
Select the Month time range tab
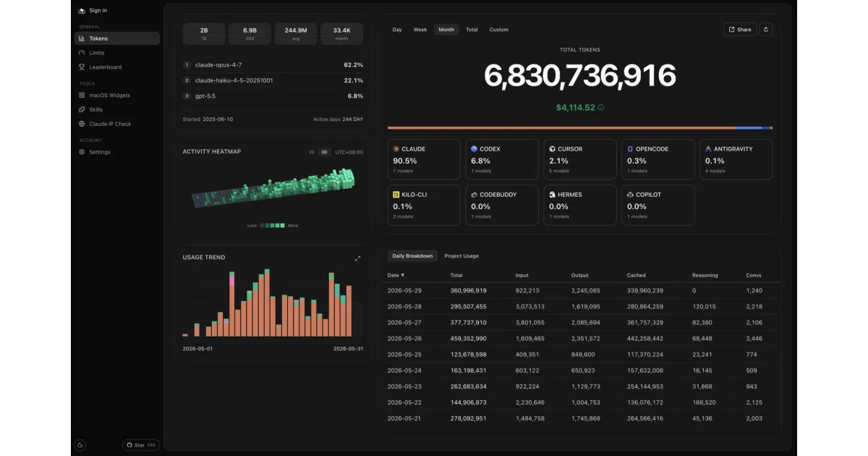click(446, 30)
